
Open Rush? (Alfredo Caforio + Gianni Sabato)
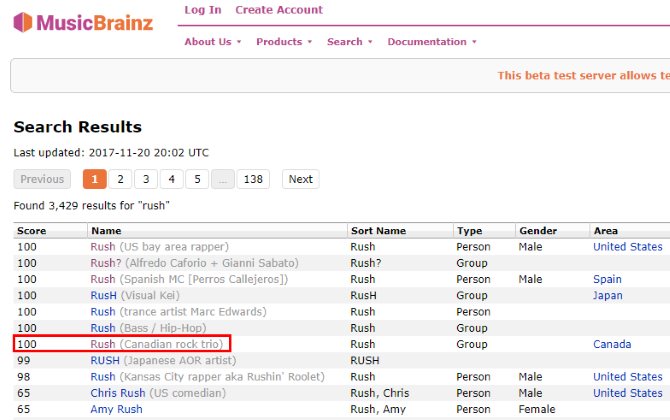106,263
